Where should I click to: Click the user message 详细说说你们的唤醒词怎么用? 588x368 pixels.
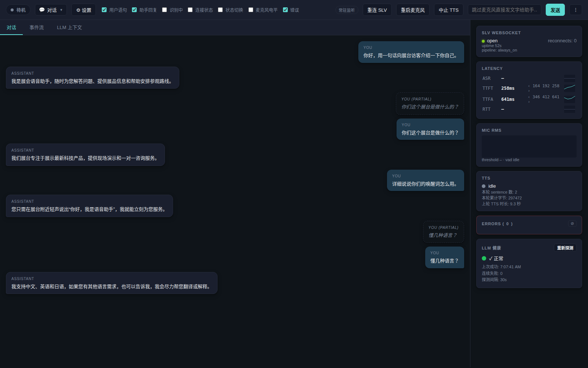point(426,180)
